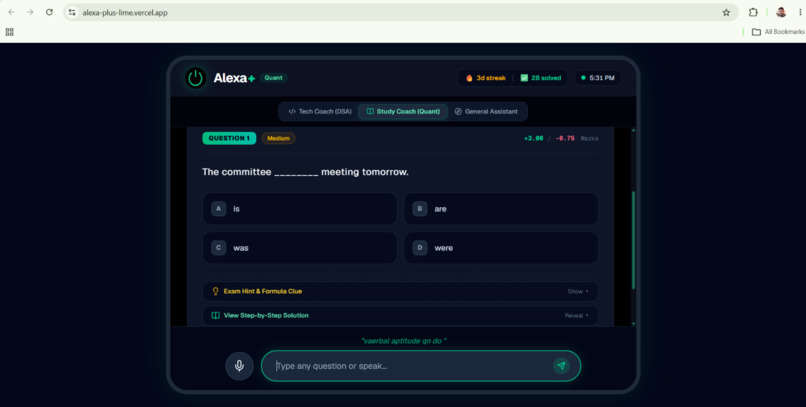Click the flame streak icon
Viewport: 806px width, 407px height.
pyautogui.click(x=469, y=78)
